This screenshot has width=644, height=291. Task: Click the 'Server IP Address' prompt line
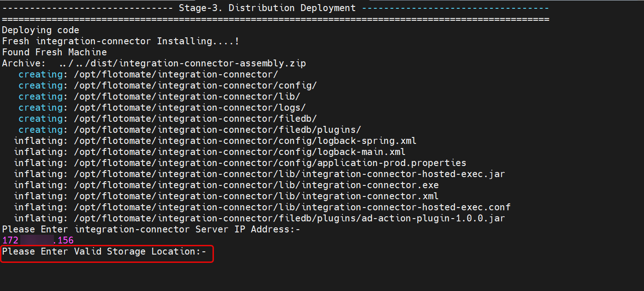coord(151,229)
